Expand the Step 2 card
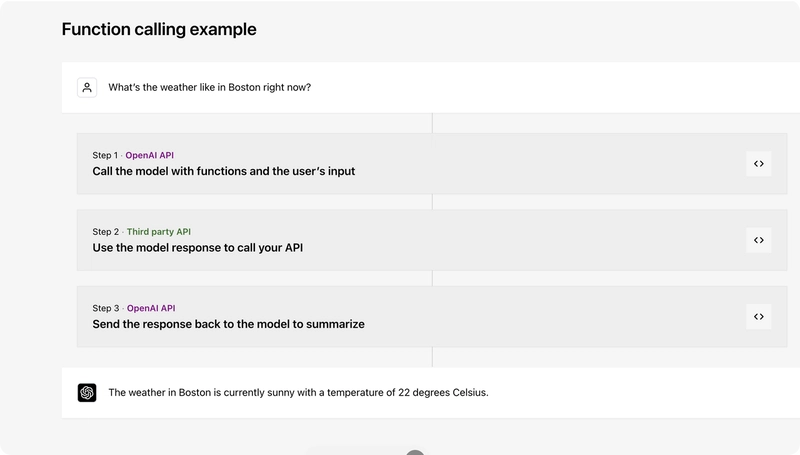800x455 pixels. [x=432, y=240]
